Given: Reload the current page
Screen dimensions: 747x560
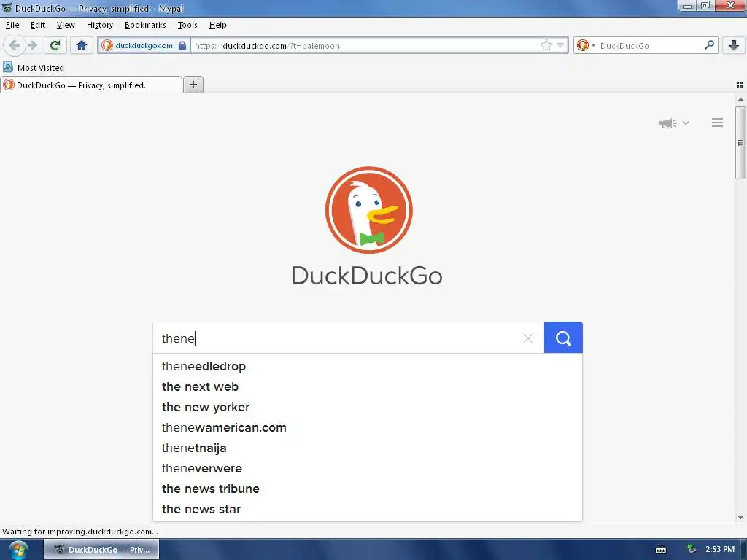Looking at the screenshot, I should (55, 45).
